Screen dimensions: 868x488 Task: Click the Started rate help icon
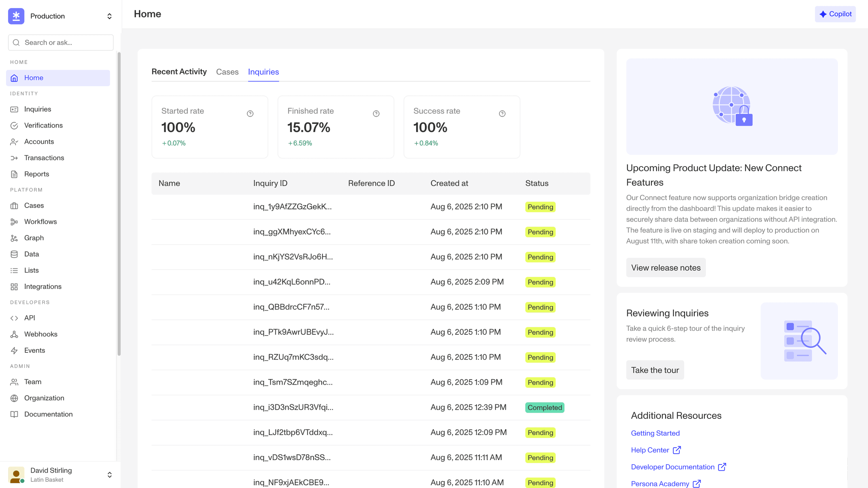250,113
